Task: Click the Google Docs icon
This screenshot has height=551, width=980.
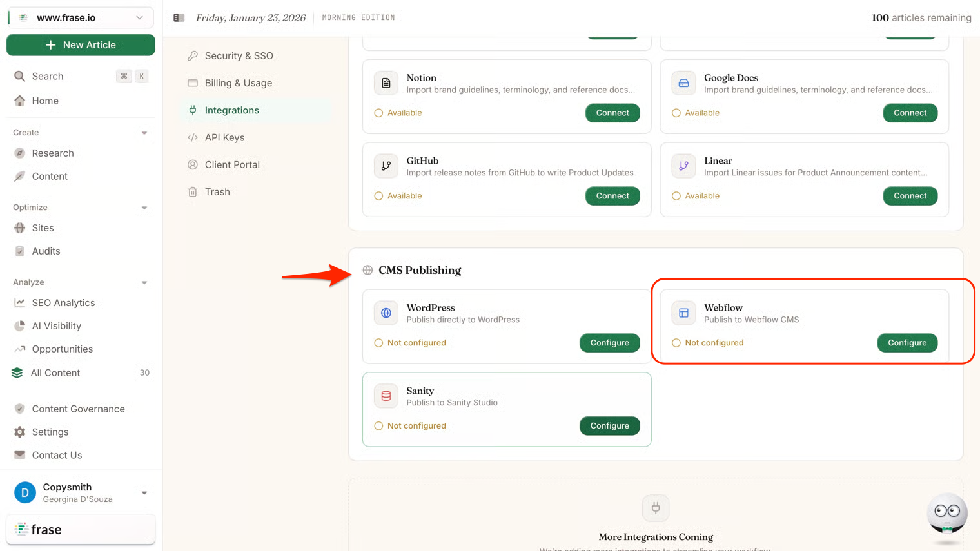Action: click(x=683, y=83)
